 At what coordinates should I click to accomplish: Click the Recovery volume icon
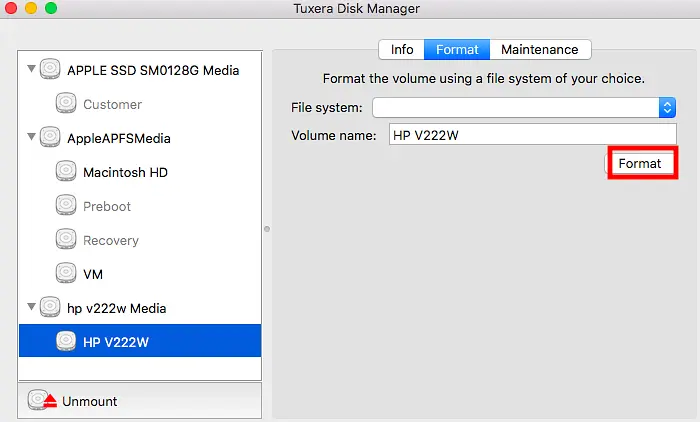[x=66, y=239]
